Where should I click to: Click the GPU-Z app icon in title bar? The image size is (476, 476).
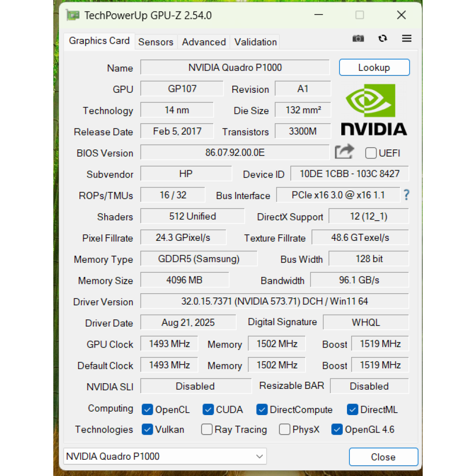point(73,15)
